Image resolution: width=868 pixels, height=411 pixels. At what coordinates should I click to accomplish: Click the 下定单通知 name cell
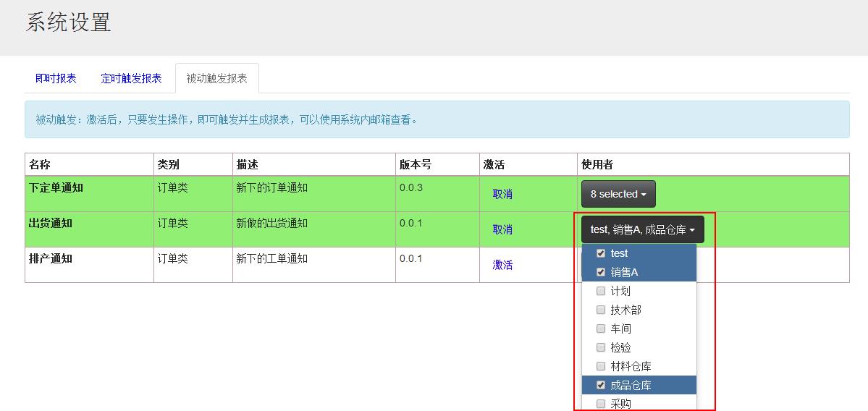click(56, 188)
